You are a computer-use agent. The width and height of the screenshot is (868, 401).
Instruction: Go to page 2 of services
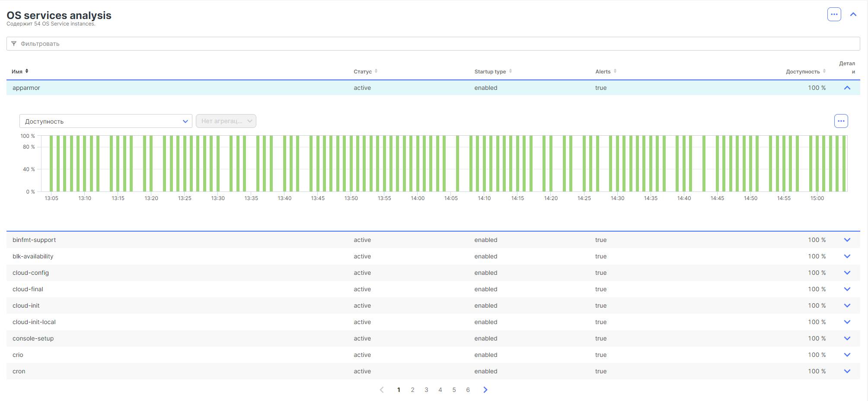pos(412,390)
